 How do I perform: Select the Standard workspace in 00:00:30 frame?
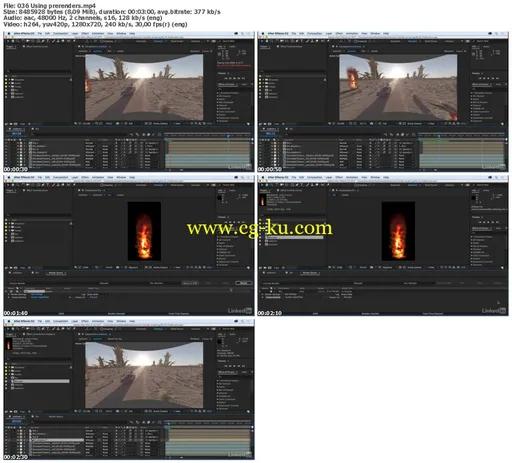[158, 41]
